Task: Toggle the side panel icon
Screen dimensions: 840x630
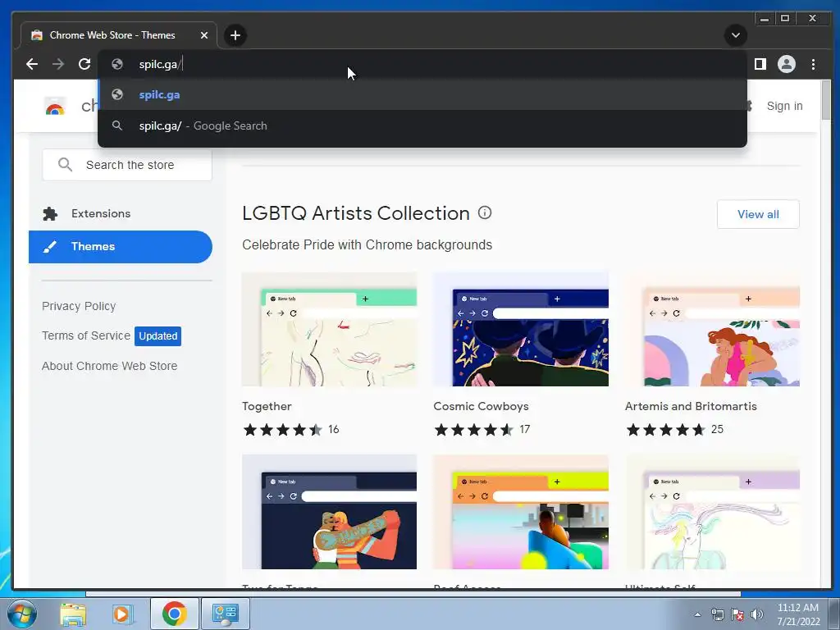Action: 760,64
